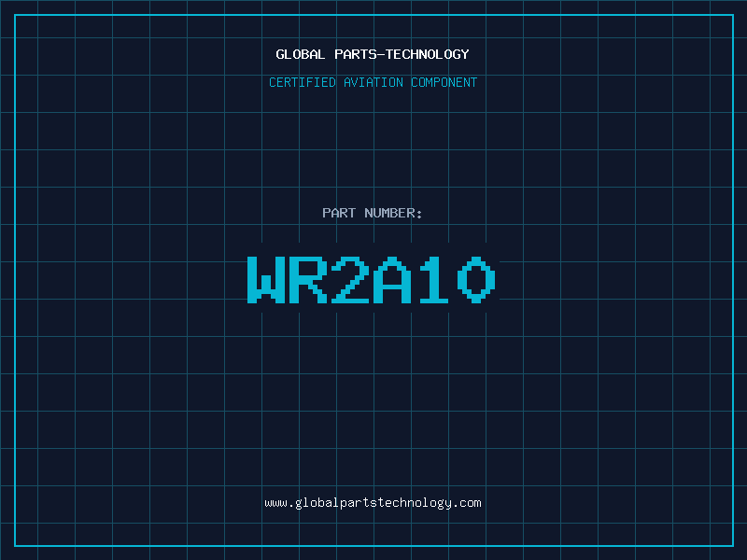Open the www.globalpartstechnology.com link
Viewport: 747px width, 560px height.
(x=373, y=503)
